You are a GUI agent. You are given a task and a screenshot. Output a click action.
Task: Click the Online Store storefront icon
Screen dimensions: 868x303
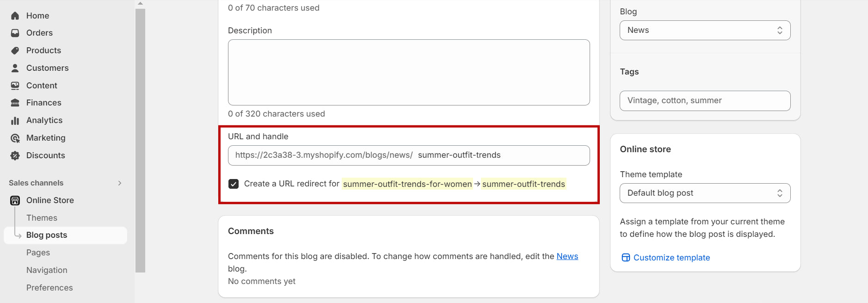15,200
